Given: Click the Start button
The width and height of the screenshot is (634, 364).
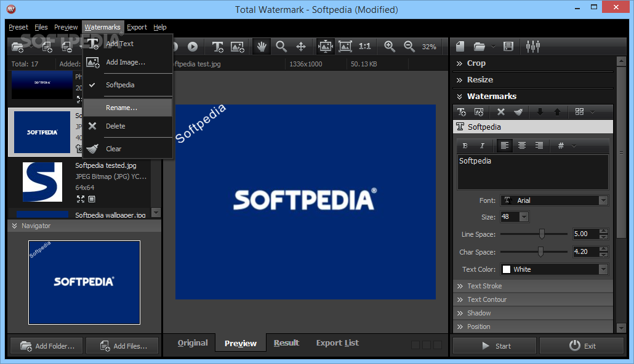Looking at the screenshot, I should click(494, 346).
